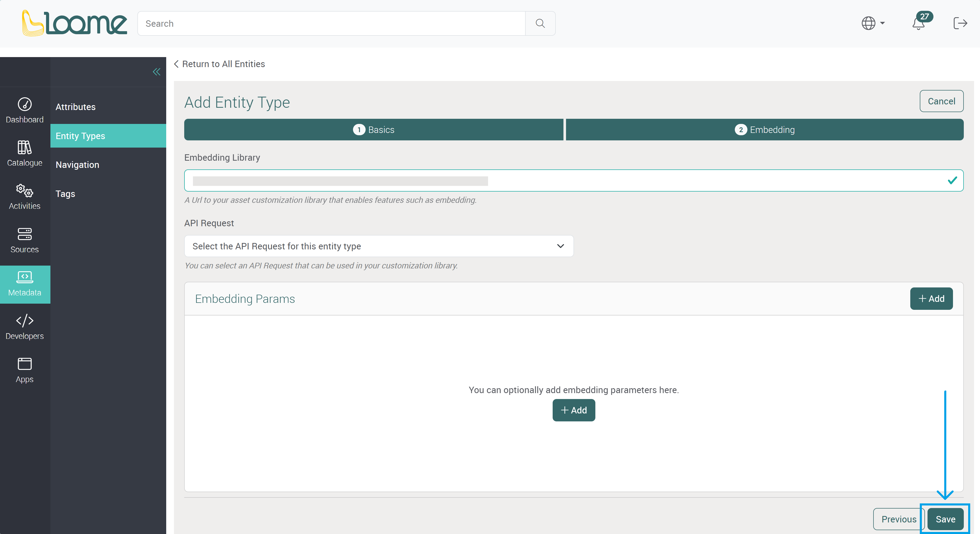Open the Sources section in the sidebar
This screenshot has width=980, height=534.
click(25, 240)
